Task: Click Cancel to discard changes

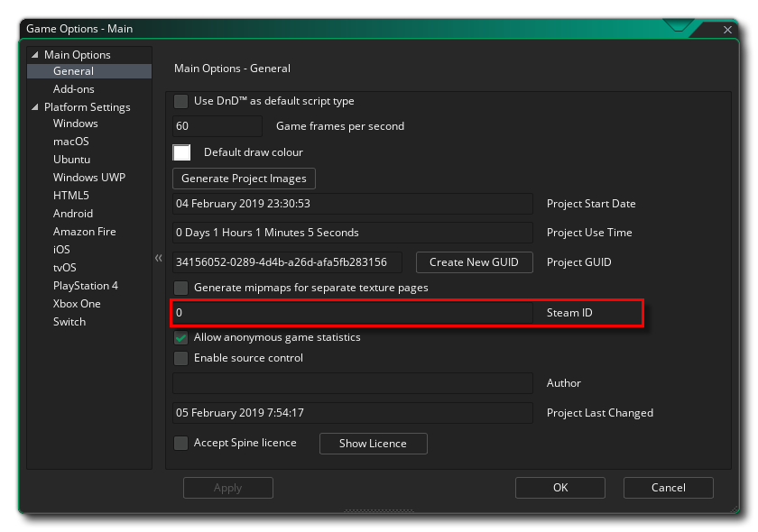Action: (669, 488)
